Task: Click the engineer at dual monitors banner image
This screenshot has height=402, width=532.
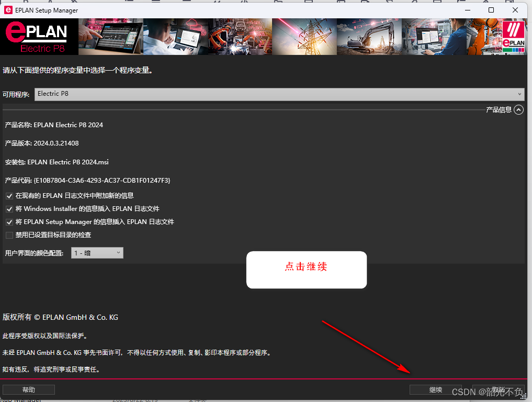Action: (x=434, y=37)
